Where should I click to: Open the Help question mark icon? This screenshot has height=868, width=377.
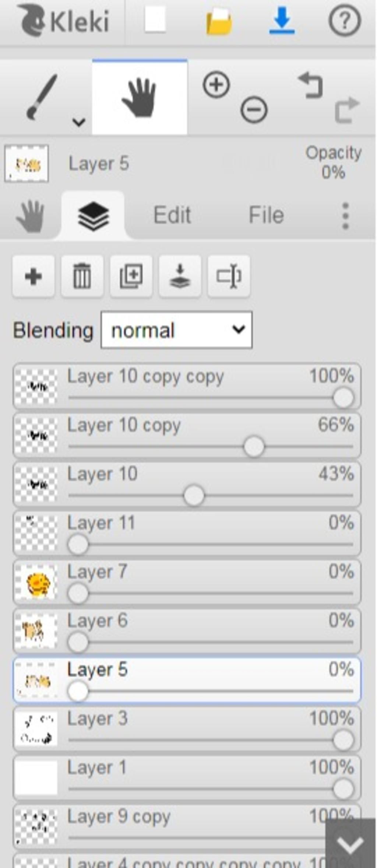344,21
